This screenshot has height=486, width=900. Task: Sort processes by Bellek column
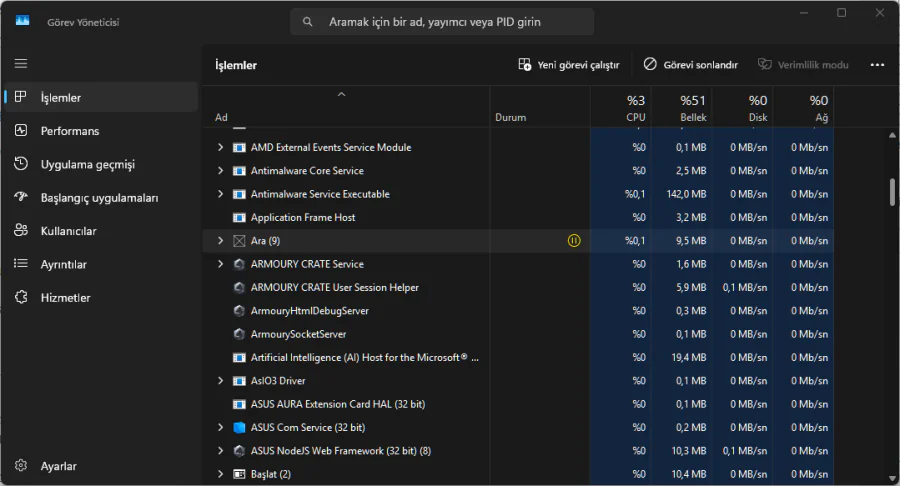click(682, 107)
